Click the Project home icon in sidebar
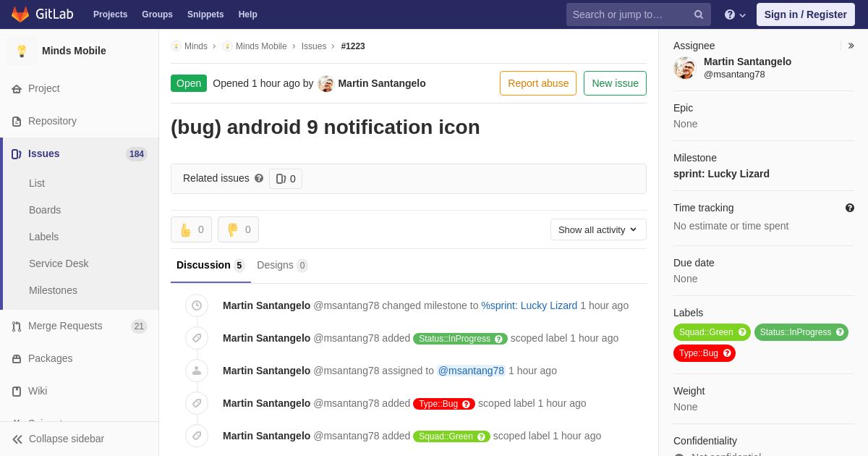Viewport: 868px width, 456px height. click(17, 88)
